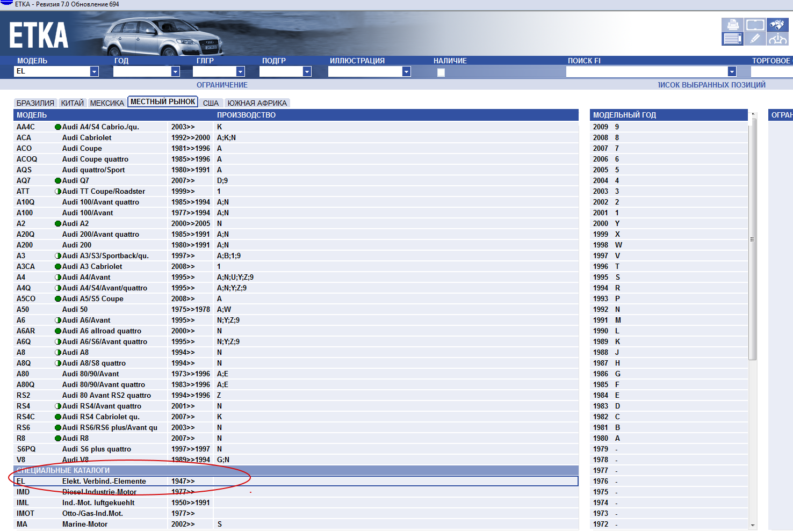Click the half-filled dot beside Audi TT Coupe/Roadster
Image resolution: width=793 pixels, height=532 pixels.
click(x=58, y=192)
